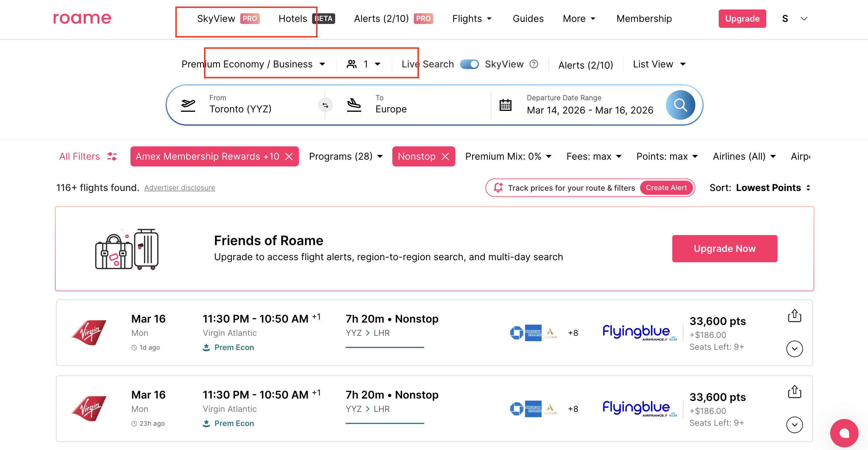Click the Upgrade Now button

click(x=724, y=248)
